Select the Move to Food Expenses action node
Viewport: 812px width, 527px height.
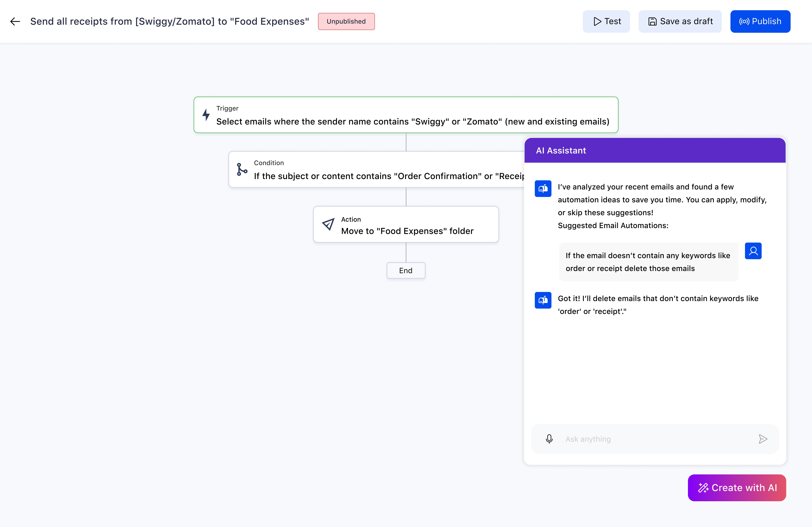406,224
